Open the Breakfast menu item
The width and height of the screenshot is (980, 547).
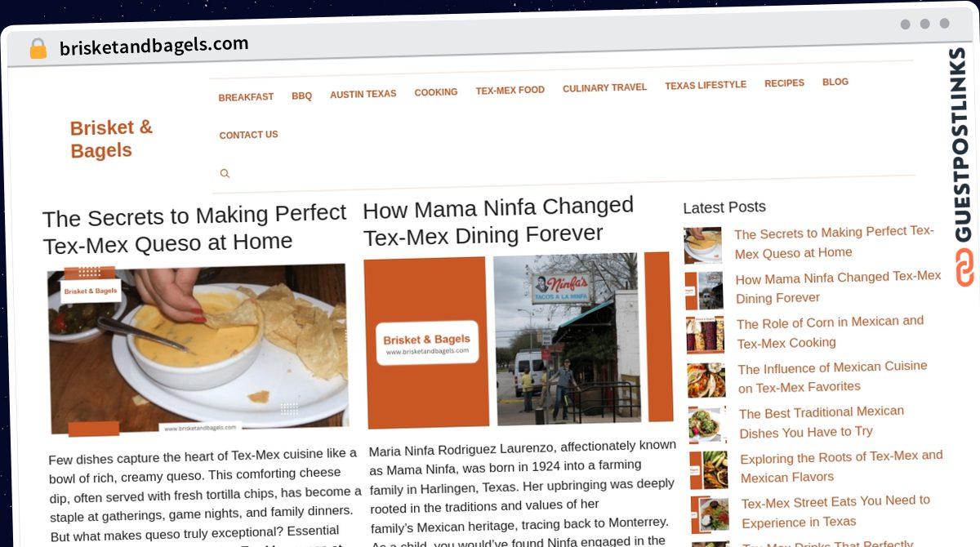point(246,97)
